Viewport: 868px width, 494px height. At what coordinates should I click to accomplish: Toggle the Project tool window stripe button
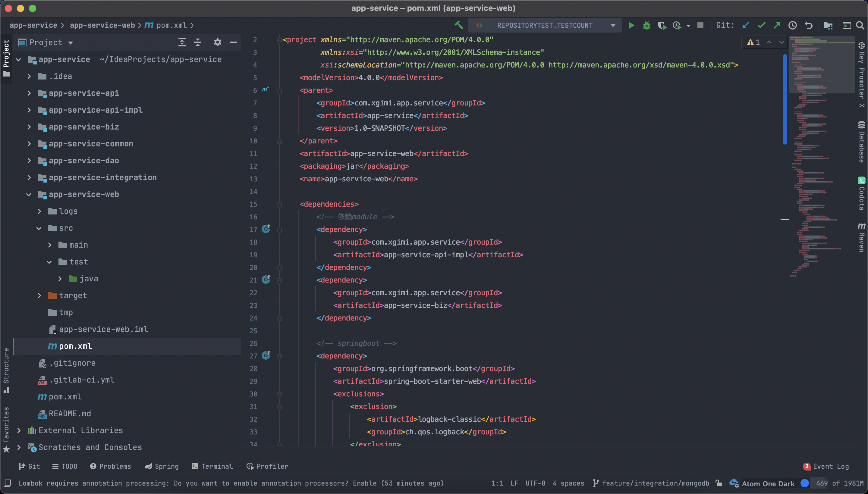pyautogui.click(x=6, y=58)
